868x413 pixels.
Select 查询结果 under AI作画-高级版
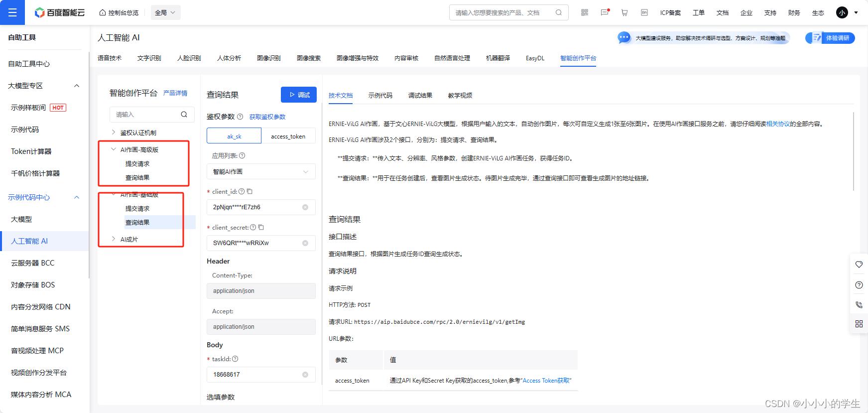[137, 178]
